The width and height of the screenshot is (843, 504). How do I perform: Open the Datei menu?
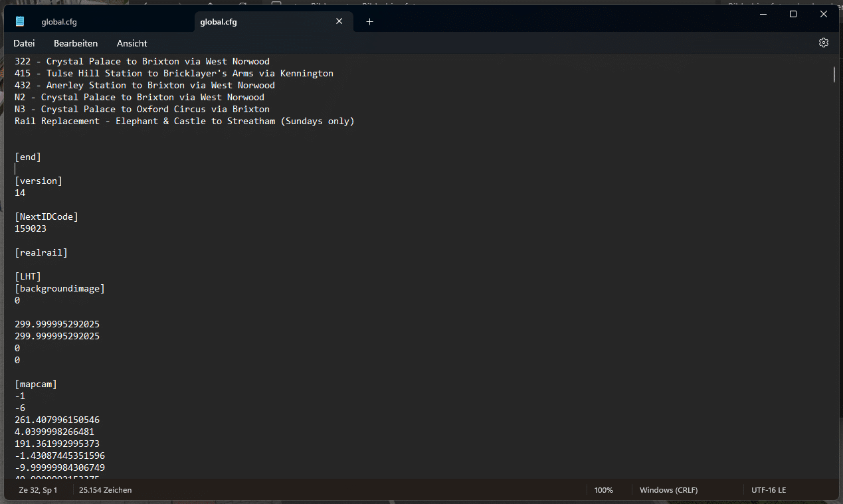(x=24, y=43)
